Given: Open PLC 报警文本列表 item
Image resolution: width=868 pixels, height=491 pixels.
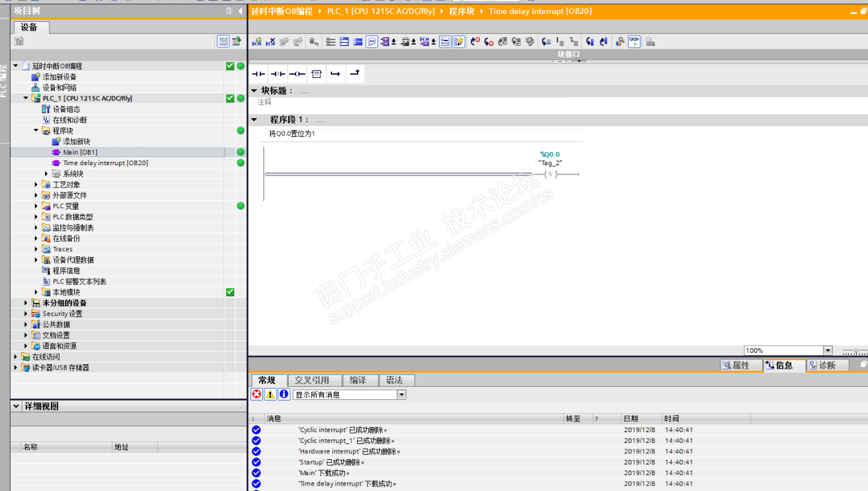Looking at the screenshot, I should 74,282.
